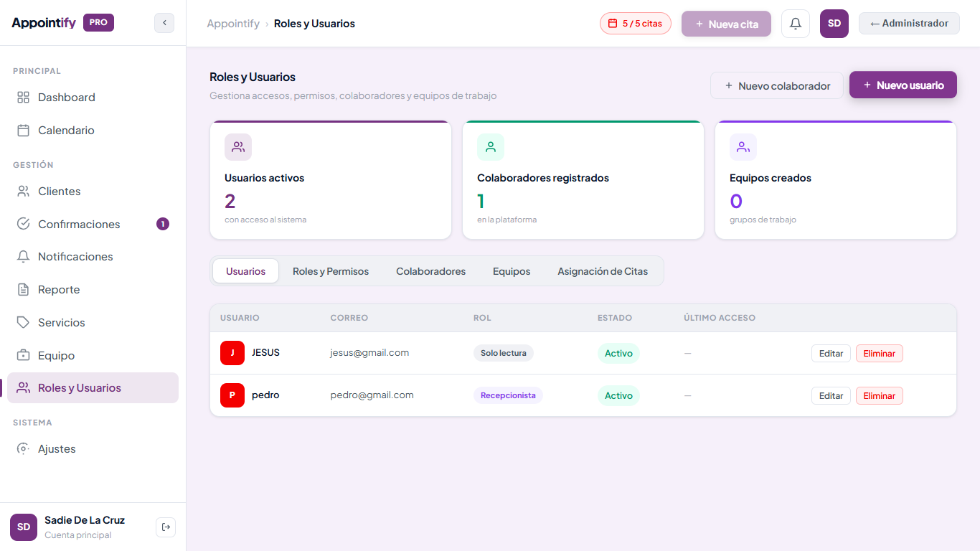This screenshot has width=980, height=551.
Task: Click the Appointify logo
Action: click(44, 22)
